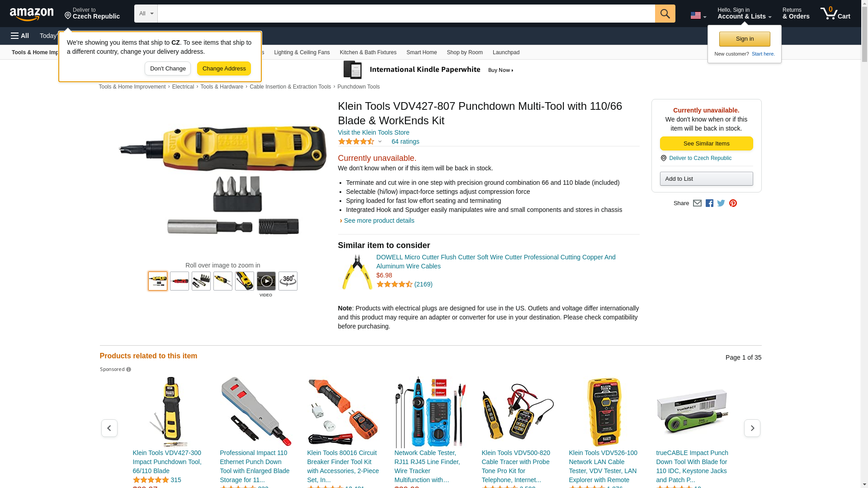Share product on Twitter icon
The width and height of the screenshot is (868, 488).
click(721, 203)
